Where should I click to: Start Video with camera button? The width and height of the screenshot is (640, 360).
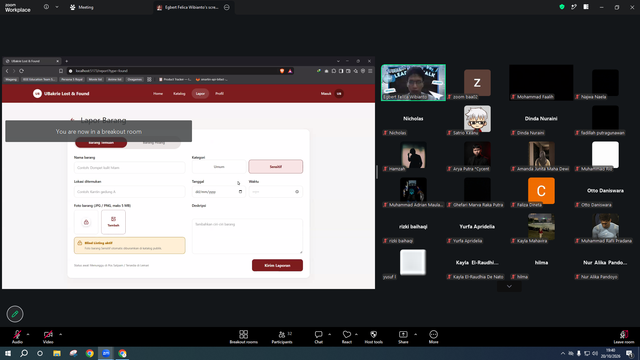tap(48, 337)
